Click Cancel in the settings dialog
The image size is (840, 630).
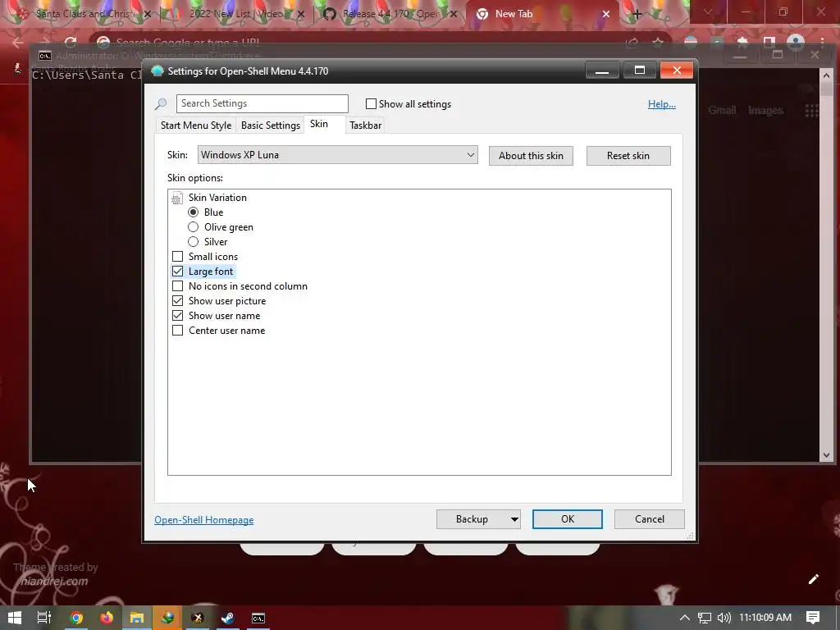(650, 519)
